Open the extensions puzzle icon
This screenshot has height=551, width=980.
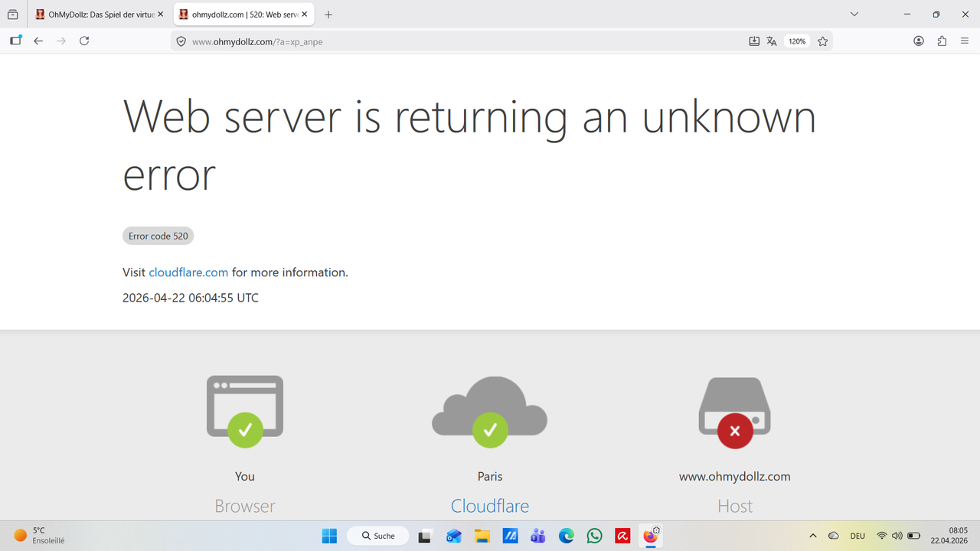click(942, 41)
